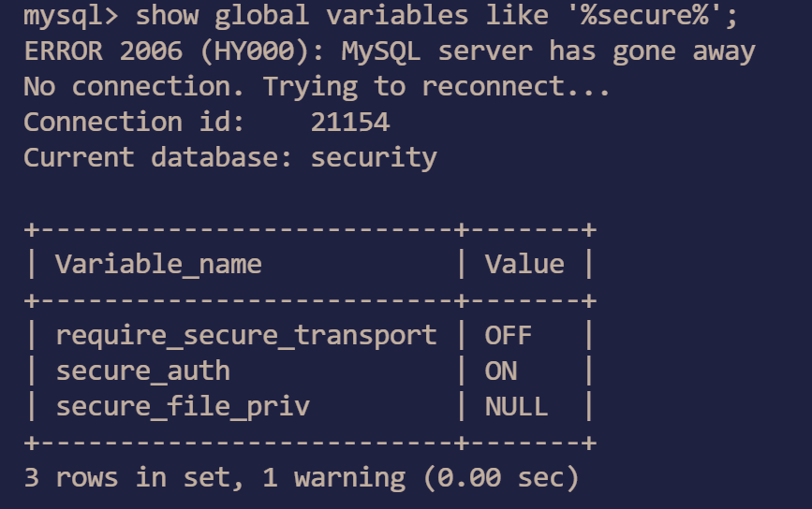
Task: Click the Variable_name column header
Action: point(158,265)
